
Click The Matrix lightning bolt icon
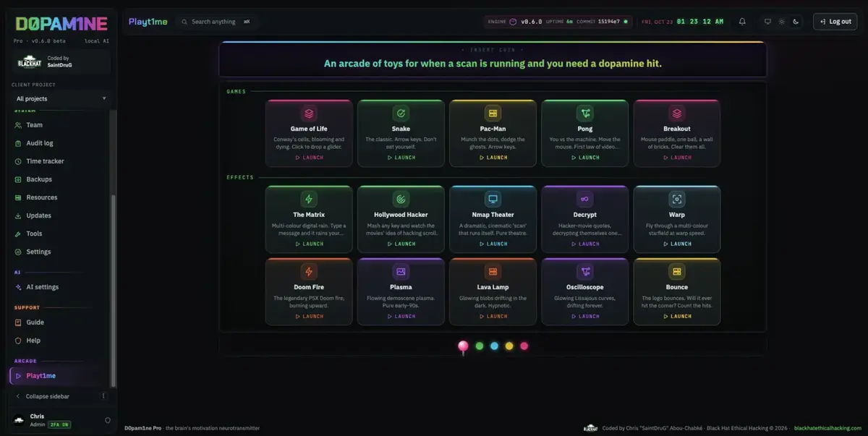[309, 199]
